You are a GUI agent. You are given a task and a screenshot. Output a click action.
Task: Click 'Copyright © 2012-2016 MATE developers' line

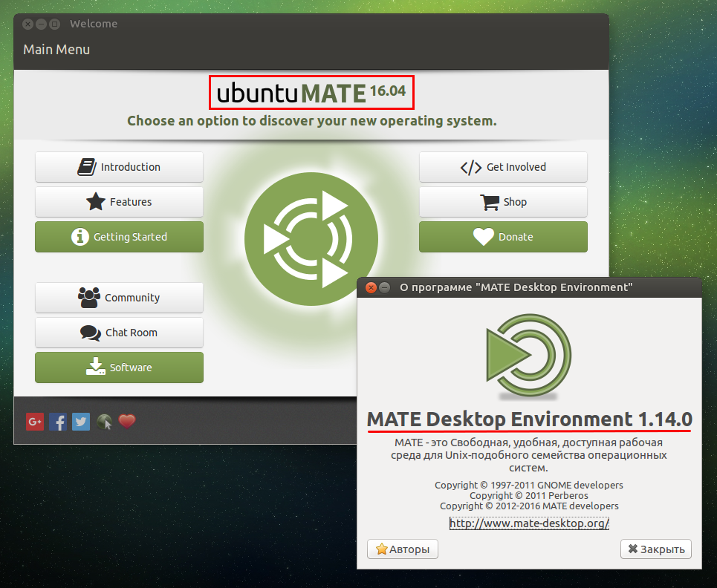[x=529, y=506]
